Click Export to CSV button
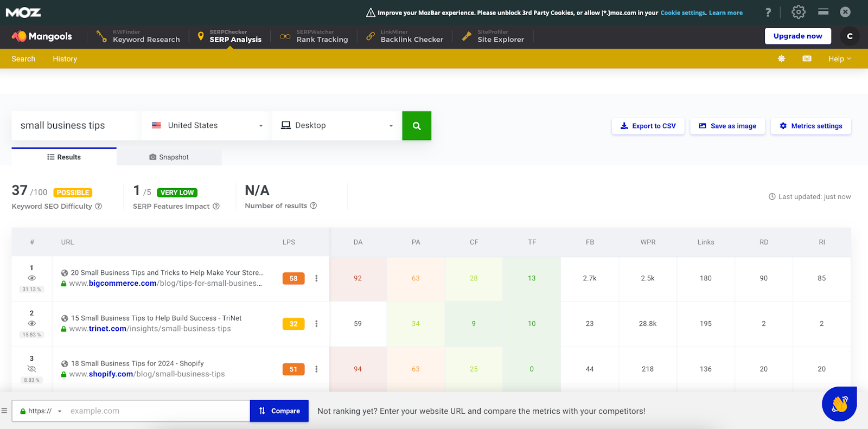868x429 pixels. [648, 126]
